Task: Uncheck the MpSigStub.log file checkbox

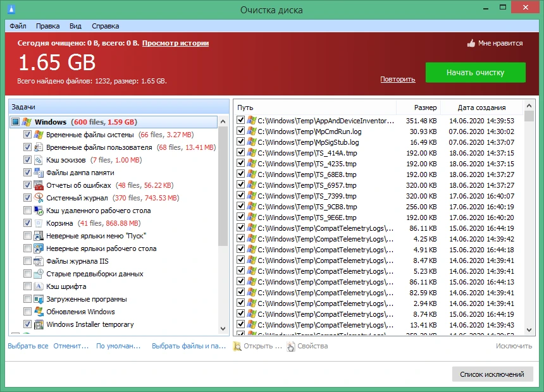Action: point(241,142)
